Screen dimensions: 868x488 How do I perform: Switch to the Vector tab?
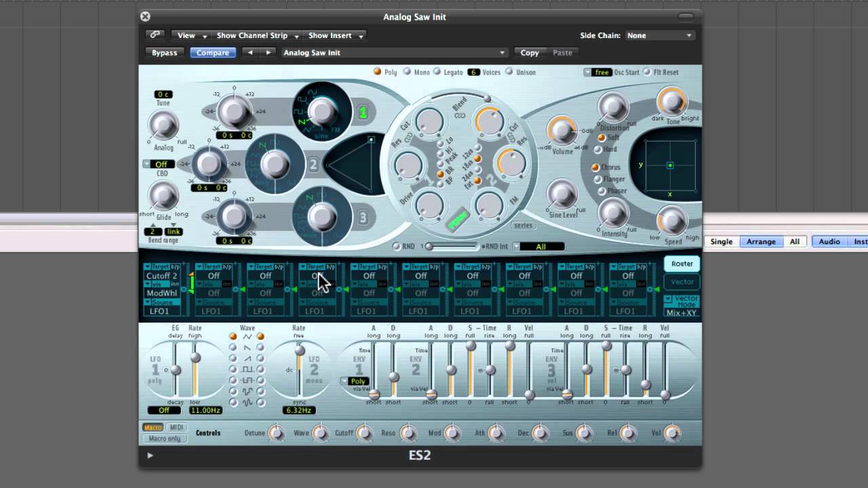(x=682, y=282)
